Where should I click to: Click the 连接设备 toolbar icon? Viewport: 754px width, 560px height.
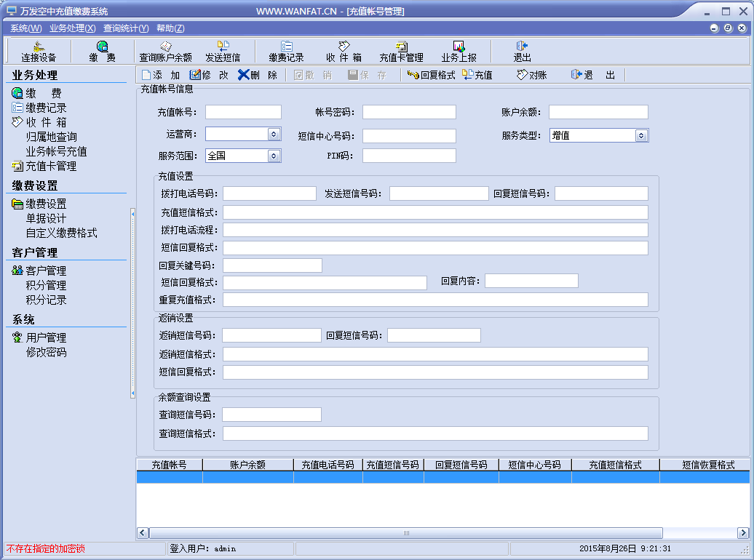(x=39, y=52)
